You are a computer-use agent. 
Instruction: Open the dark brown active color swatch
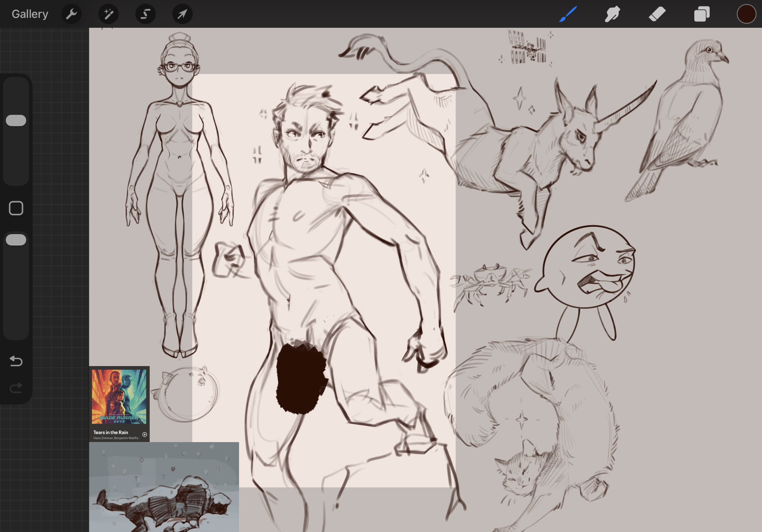click(746, 14)
